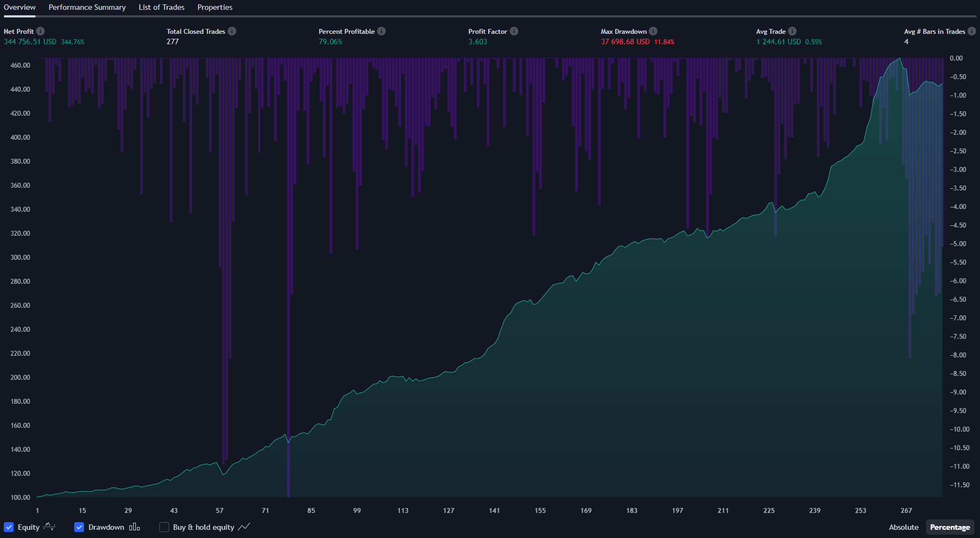The width and height of the screenshot is (980, 538).
Task: Click the Profit Factor info icon
Action: click(x=514, y=31)
